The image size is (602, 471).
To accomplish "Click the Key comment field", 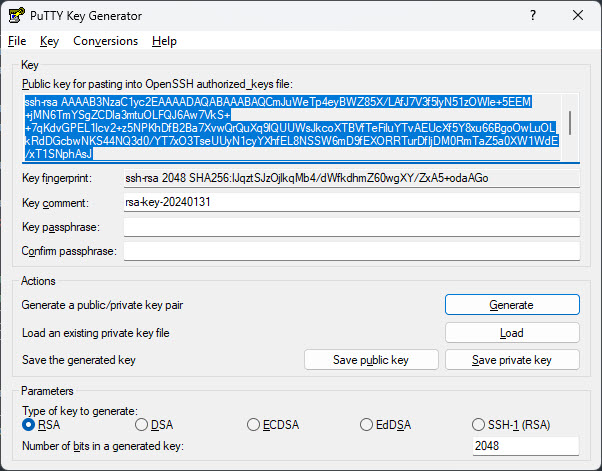I will tap(351, 202).
